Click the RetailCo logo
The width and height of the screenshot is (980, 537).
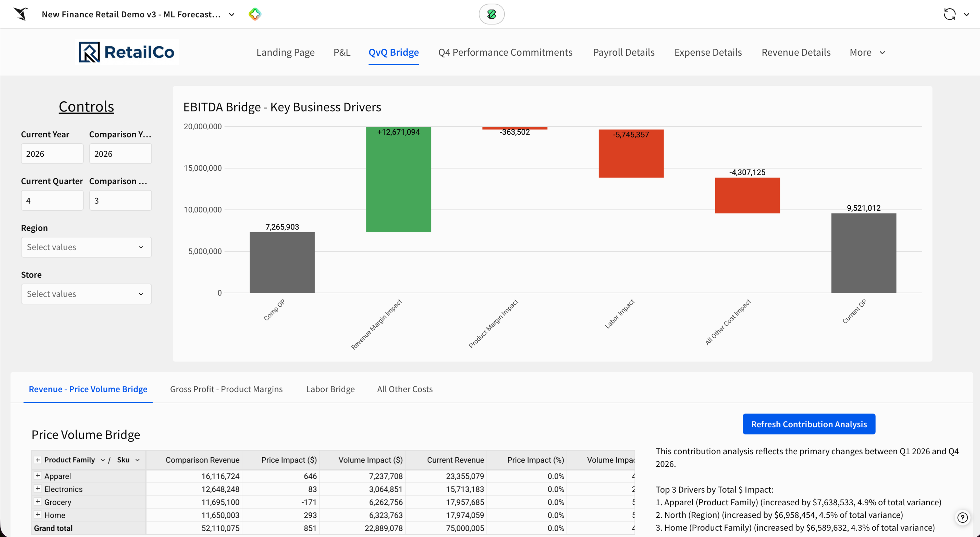[x=127, y=52]
